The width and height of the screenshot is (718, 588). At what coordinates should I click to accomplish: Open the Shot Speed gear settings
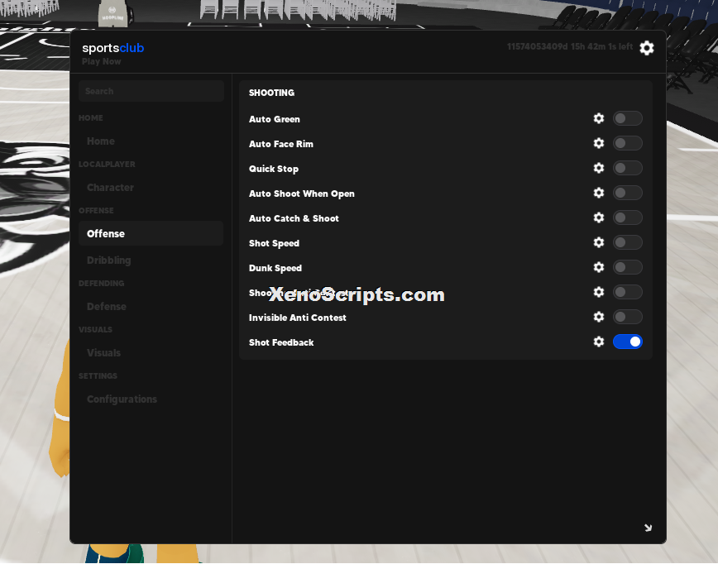point(599,242)
